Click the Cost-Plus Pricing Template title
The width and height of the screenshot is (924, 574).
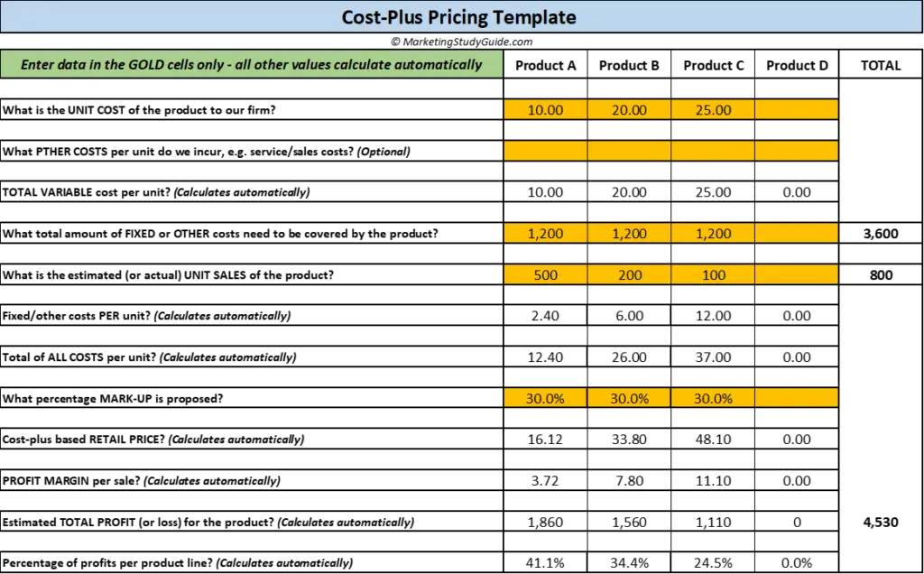[458, 17]
